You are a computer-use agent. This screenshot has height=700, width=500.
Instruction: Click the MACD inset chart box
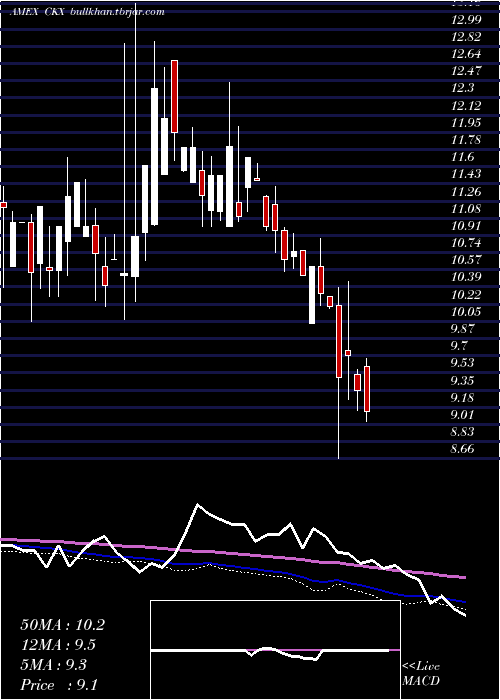pyautogui.click(x=275, y=650)
